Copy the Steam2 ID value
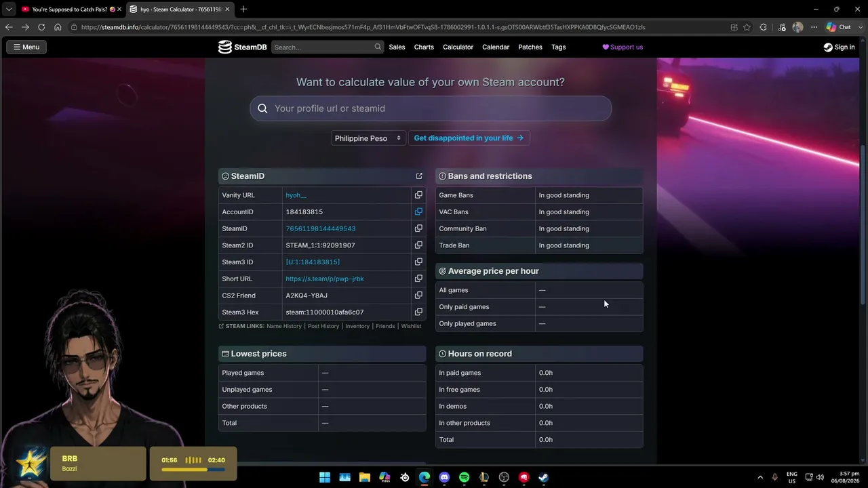868x488 pixels. pyautogui.click(x=418, y=245)
